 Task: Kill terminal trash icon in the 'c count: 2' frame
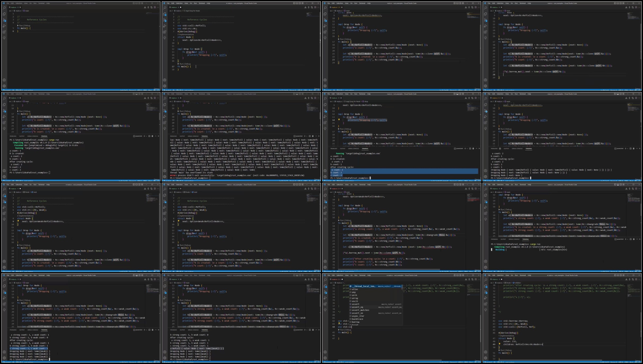click(x=152, y=136)
